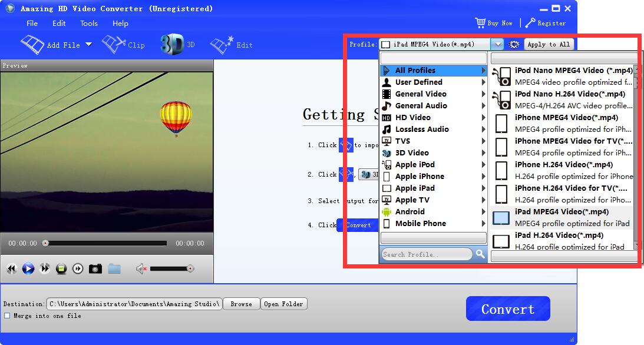Open the User Defined category

[433, 82]
